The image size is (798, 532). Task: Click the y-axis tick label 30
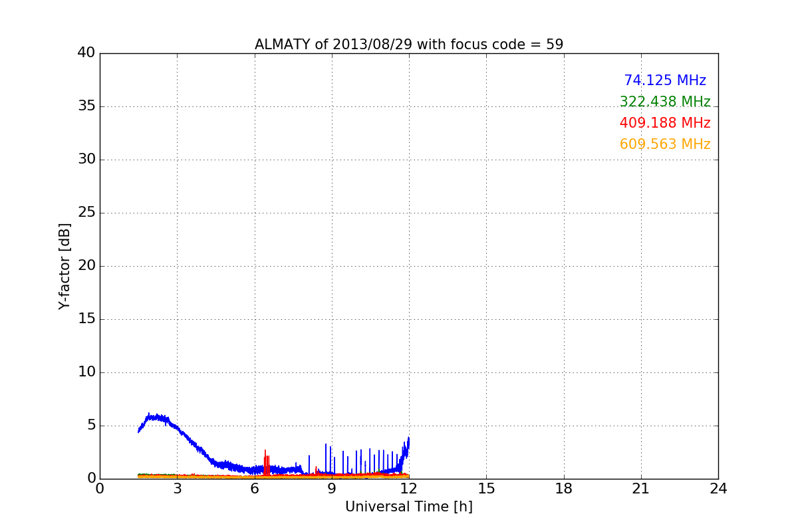(x=86, y=160)
